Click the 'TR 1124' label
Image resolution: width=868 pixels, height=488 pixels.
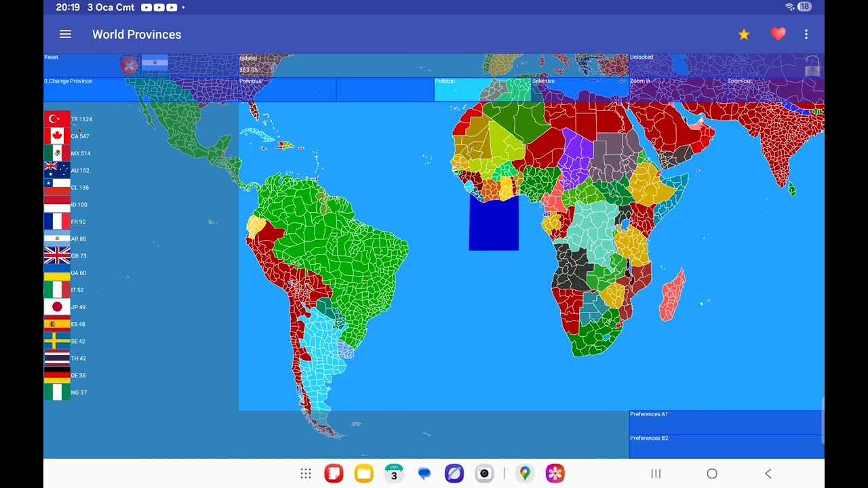(81, 119)
